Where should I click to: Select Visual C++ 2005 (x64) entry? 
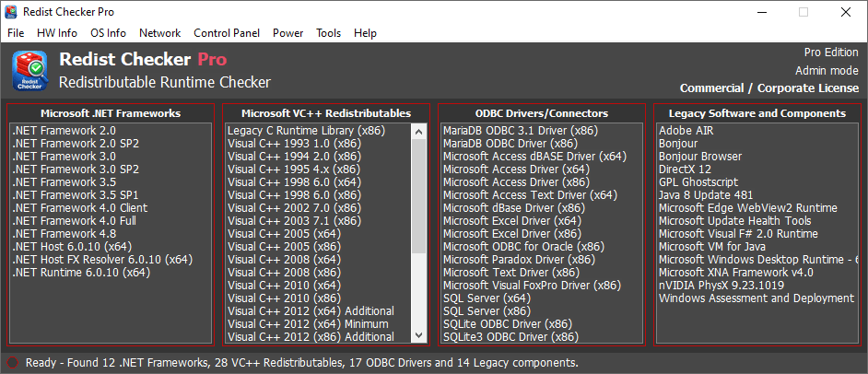coord(285,233)
